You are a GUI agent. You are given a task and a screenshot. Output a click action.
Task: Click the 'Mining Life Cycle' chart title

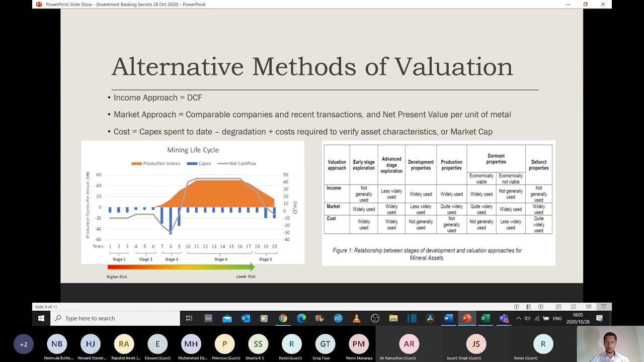193,150
